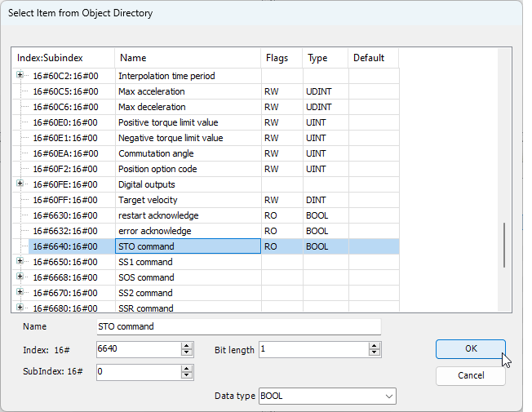Click into the Name text field

237,326
